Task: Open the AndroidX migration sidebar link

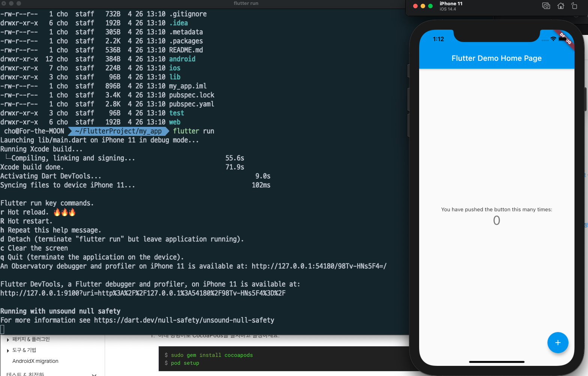Action: [x=35, y=361]
